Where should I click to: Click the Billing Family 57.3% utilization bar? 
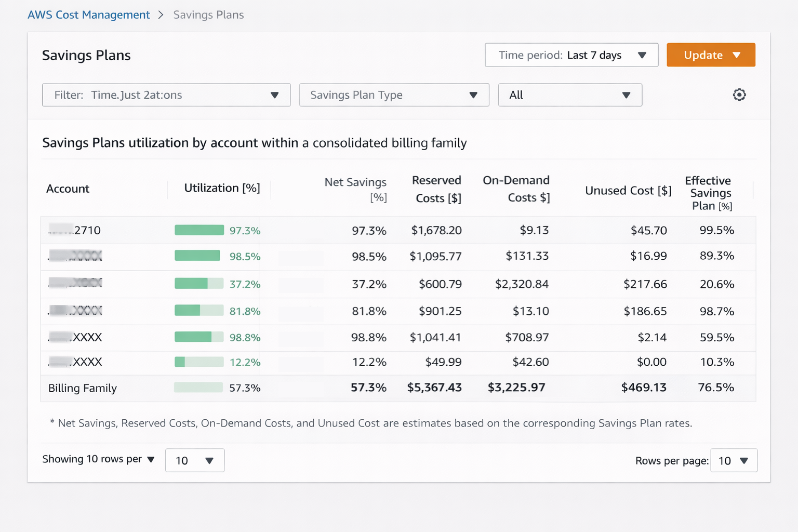[x=198, y=388]
